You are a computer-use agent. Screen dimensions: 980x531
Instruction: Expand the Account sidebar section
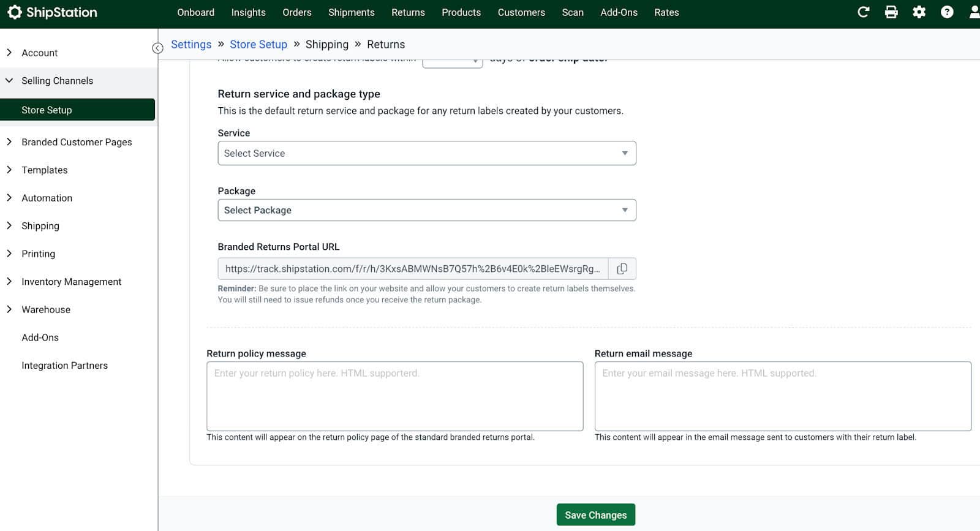pos(39,53)
